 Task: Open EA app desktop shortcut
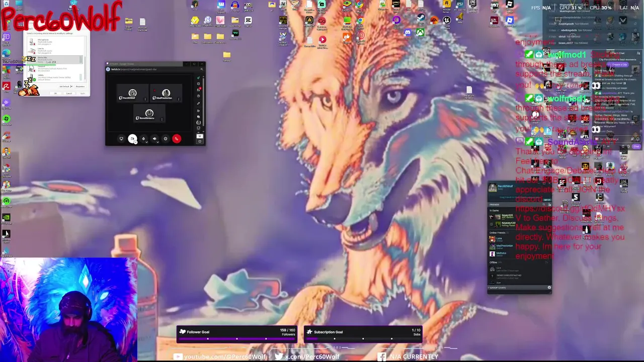coord(434,21)
